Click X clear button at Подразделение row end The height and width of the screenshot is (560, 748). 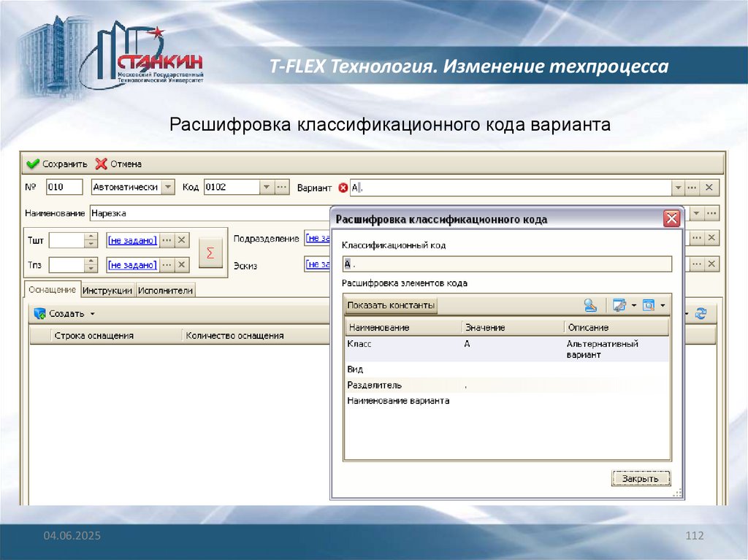(x=711, y=237)
